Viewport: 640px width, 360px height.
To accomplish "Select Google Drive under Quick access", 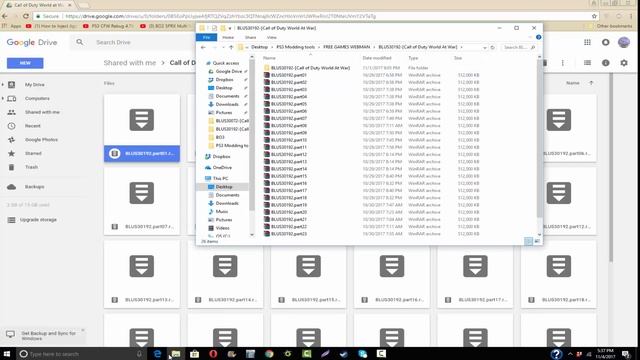I will 229,71.
